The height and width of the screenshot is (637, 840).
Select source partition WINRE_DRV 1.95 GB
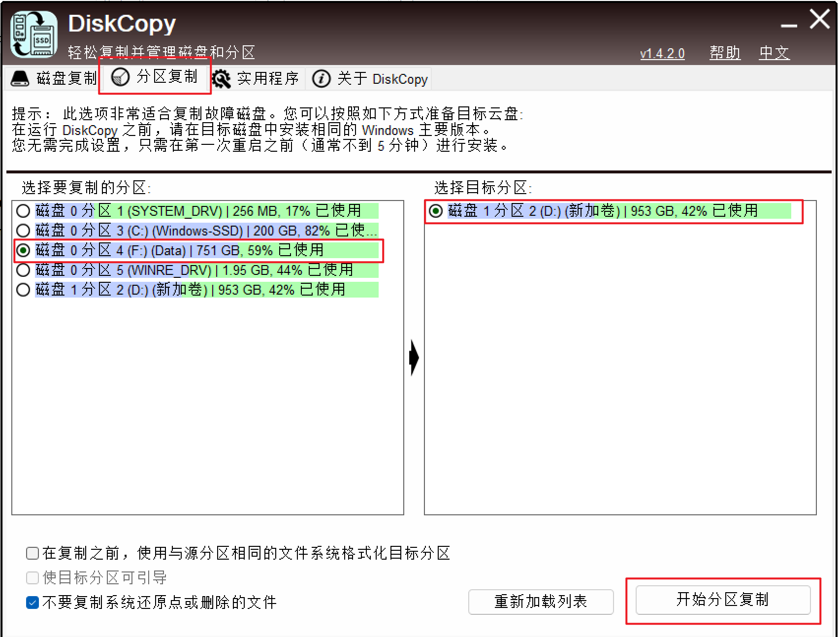(x=23, y=270)
